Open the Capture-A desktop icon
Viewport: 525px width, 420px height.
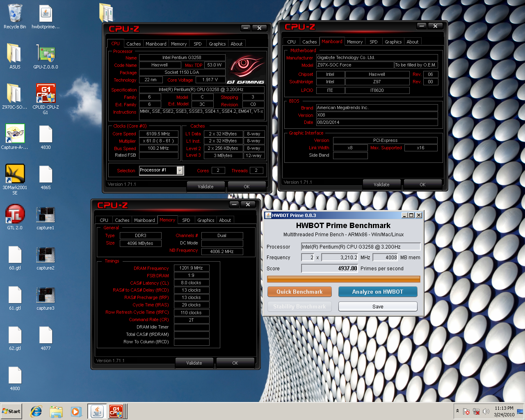tap(15, 137)
